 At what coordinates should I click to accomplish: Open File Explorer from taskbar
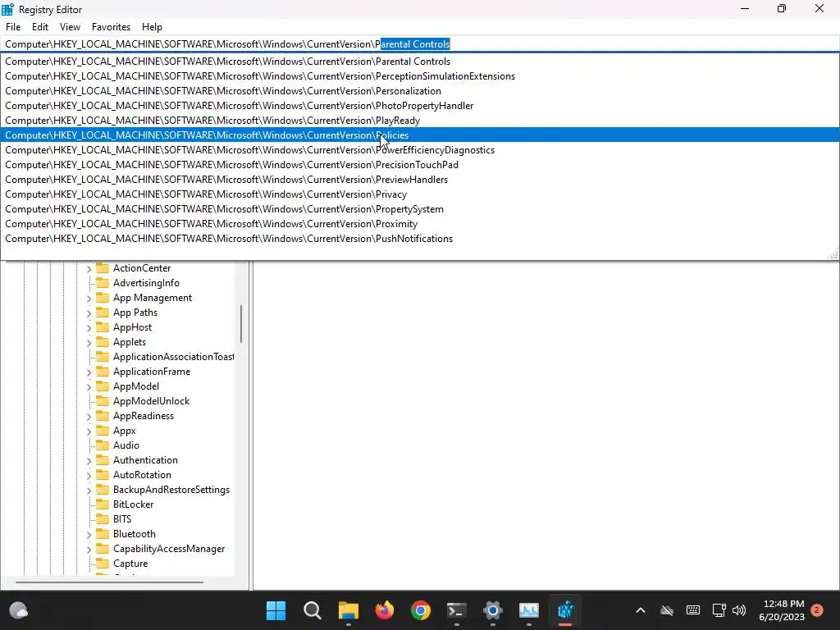[x=348, y=610]
